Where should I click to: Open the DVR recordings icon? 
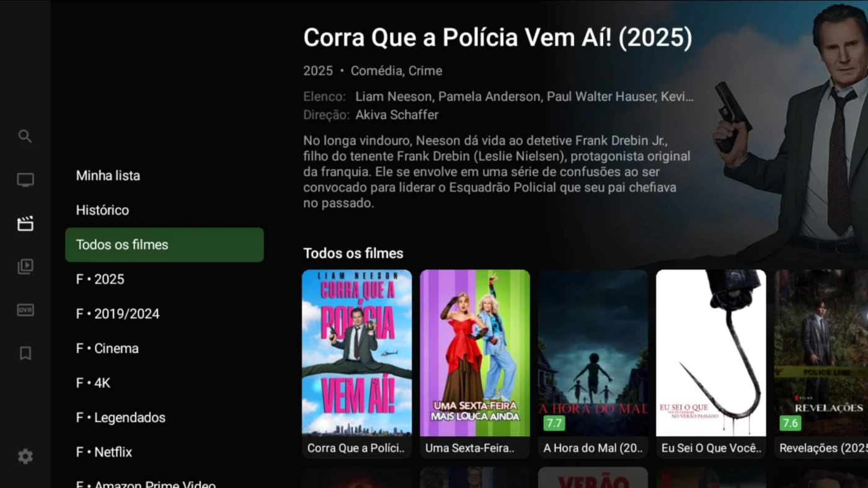[x=25, y=310]
